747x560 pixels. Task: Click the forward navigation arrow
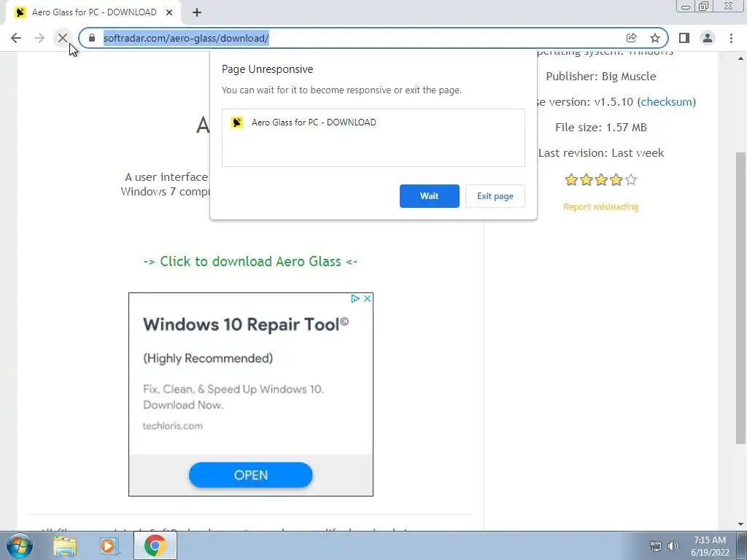(39, 38)
